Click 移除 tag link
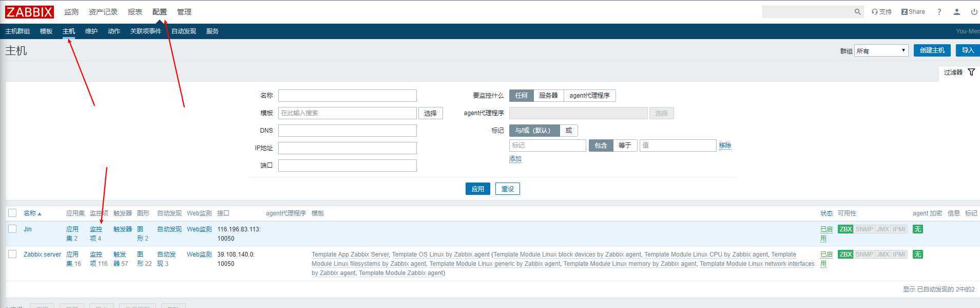Screen dimensions: 980x308 click(x=725, y=146)
